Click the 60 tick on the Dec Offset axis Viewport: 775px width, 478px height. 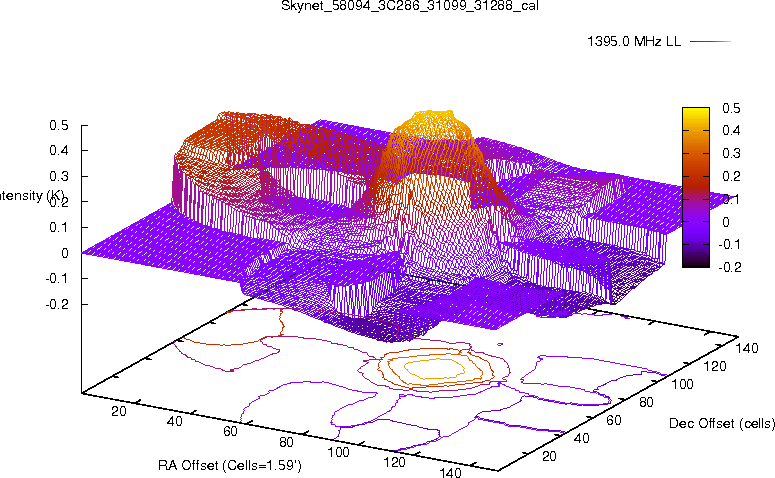(613, 420)
